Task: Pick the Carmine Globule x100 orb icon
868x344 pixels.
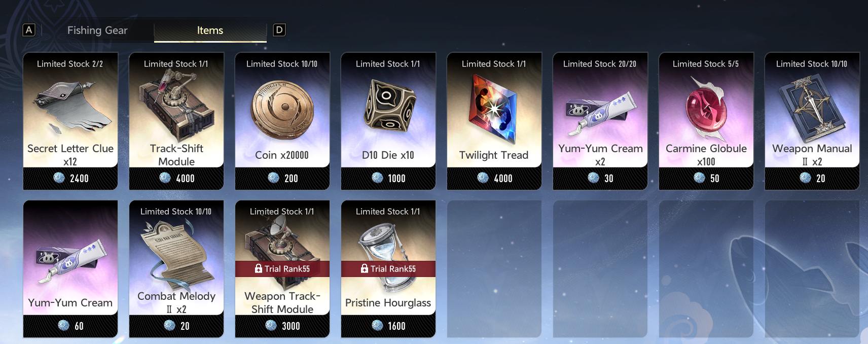Action: (705, 108)
